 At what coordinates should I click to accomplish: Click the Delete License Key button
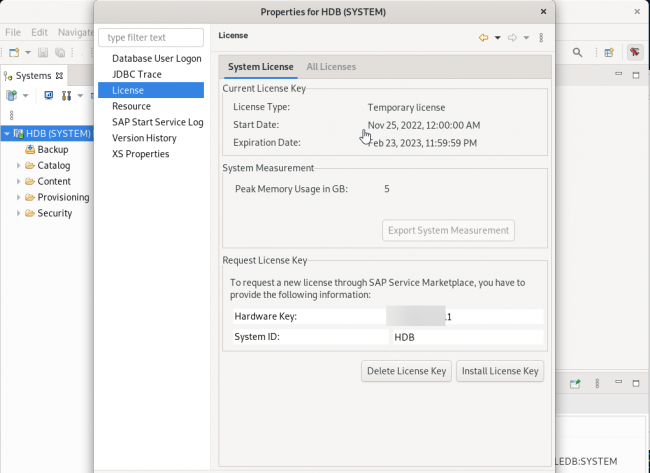point(406,371)
